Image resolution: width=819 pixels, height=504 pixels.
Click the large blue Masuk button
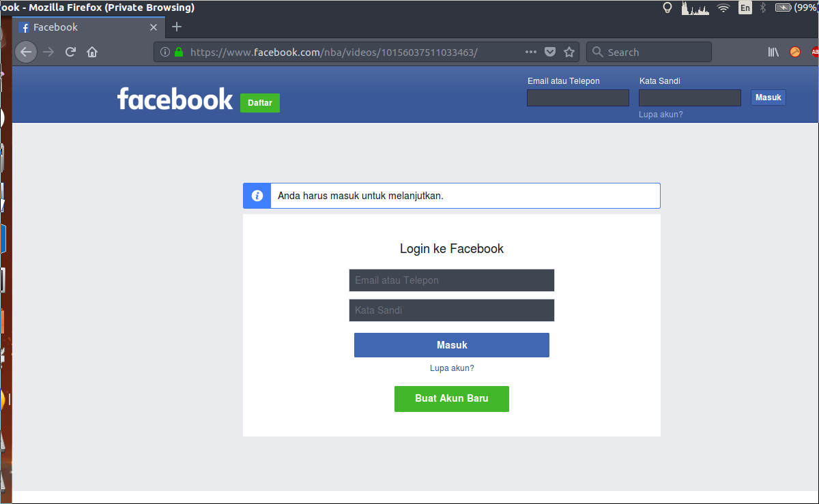[x=452, y=345]
